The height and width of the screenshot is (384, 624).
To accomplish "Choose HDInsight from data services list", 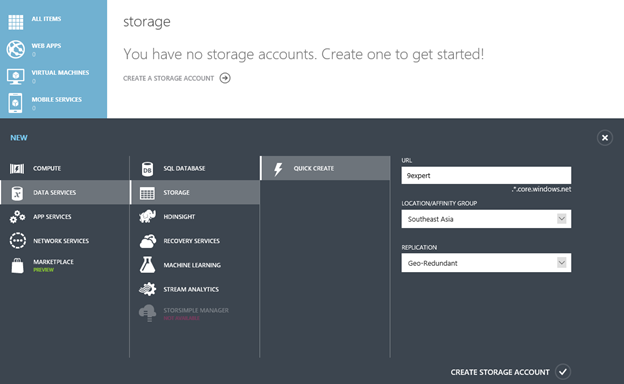I will click(x=195, y=217).
